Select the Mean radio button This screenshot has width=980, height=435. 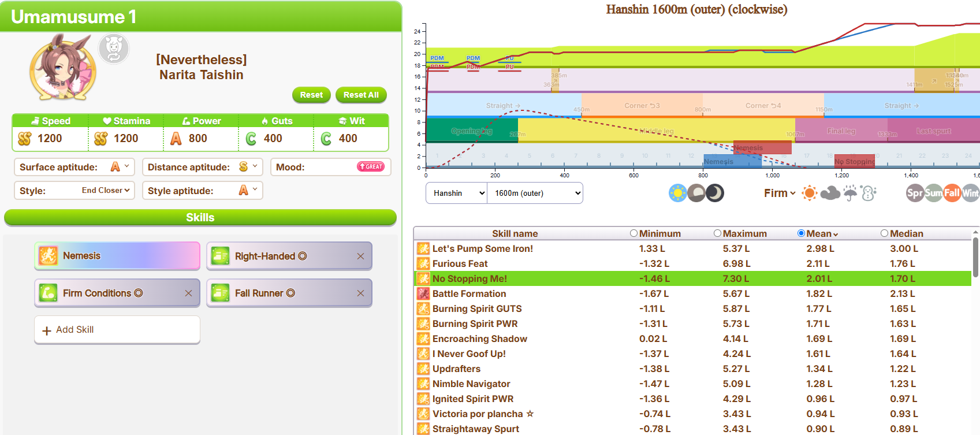(801, 233)
